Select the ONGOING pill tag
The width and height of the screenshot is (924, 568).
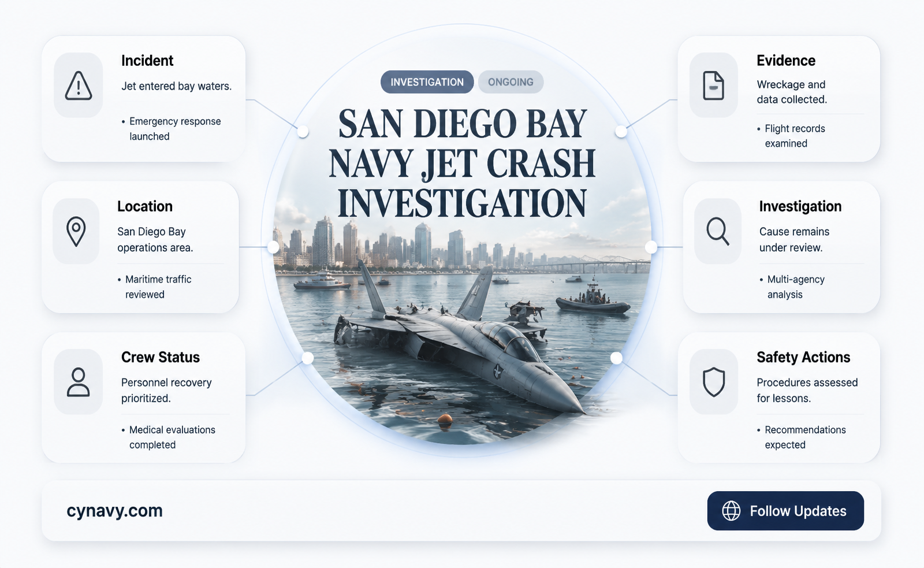[511, 82]
